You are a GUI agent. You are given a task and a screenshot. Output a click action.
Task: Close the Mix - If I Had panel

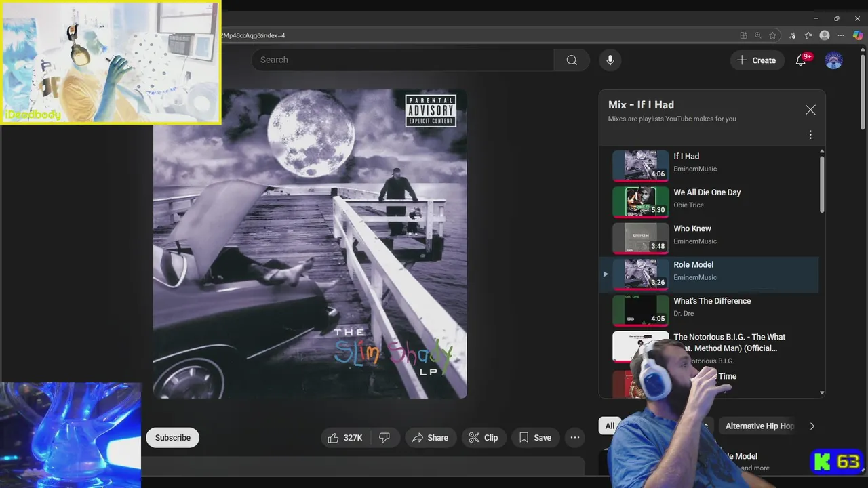(x=810, y=110)
